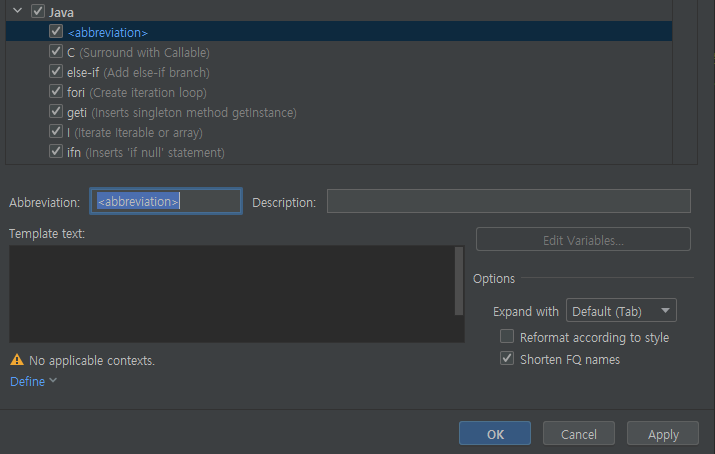715x454 pixels.
Task: Open the Expand with dropdown
Action: tap(621, 311)
